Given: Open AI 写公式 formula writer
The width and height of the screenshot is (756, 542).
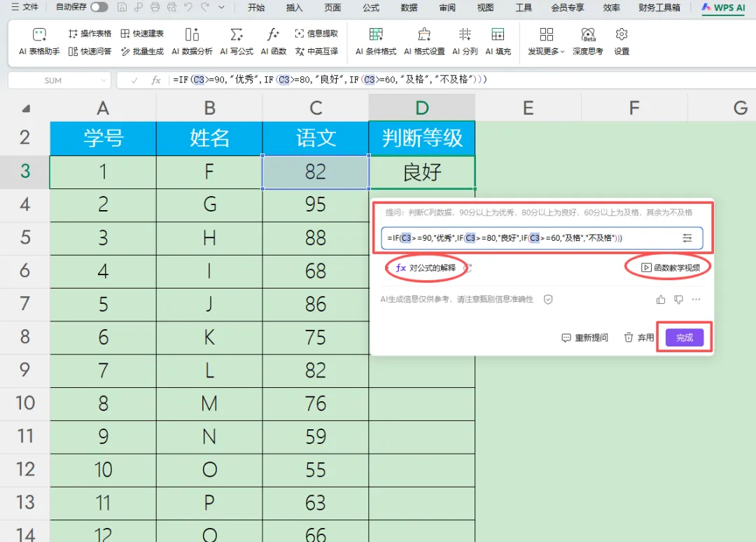Looking at the screenshot, I should [x=237, y=41].
